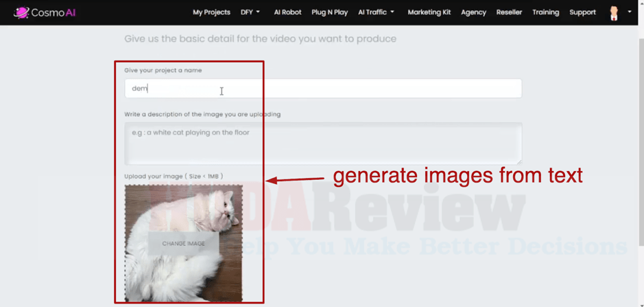Viewport: 644px width, 307px height.
Task: Click the scrollbar down arrow
Action: pos(641,303)
